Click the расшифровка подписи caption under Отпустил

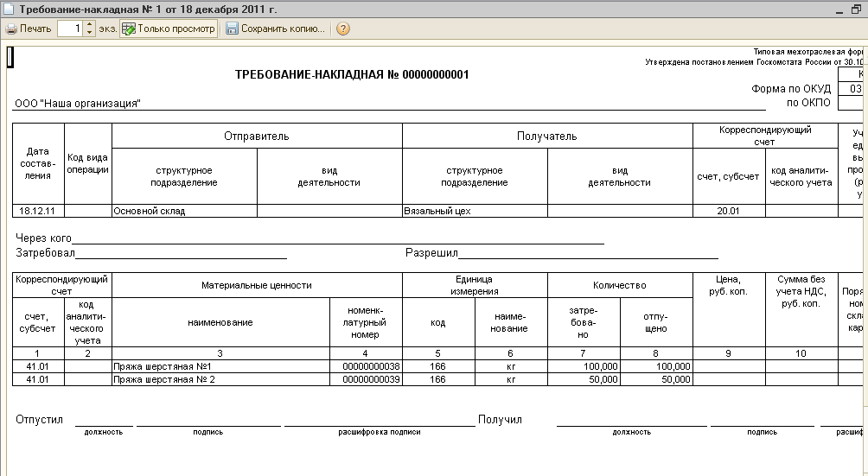click(380, 432)
